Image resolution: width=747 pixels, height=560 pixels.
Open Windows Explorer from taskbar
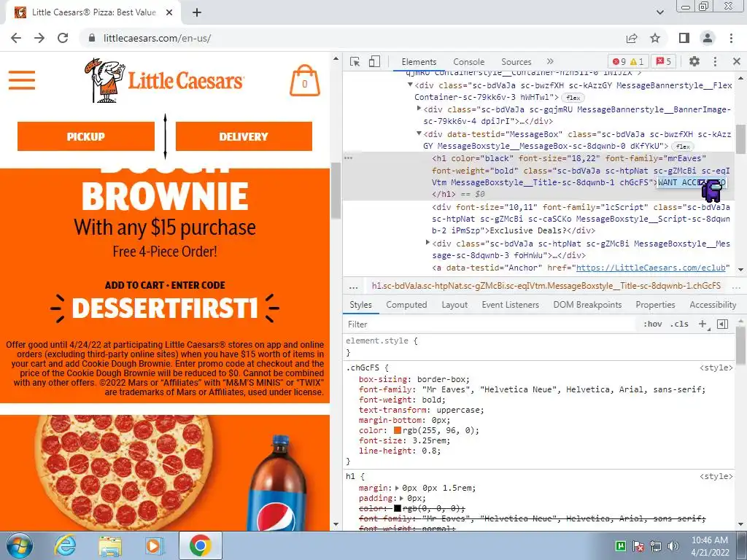tap(110, 545)
